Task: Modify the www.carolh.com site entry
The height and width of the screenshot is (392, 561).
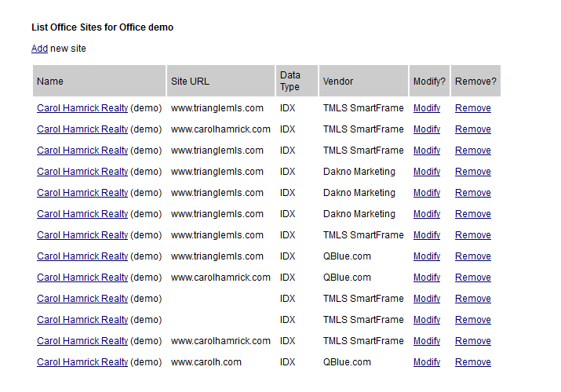Action: click(x=426, y=362)
